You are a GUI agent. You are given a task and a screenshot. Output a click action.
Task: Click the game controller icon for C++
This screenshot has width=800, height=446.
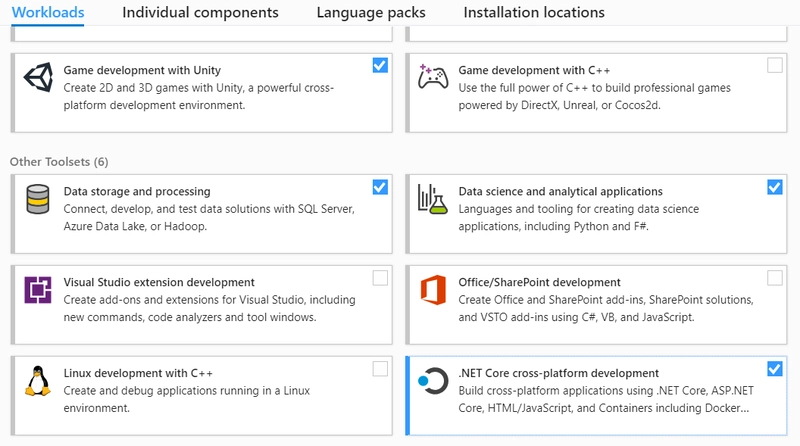tap(433, 77)
